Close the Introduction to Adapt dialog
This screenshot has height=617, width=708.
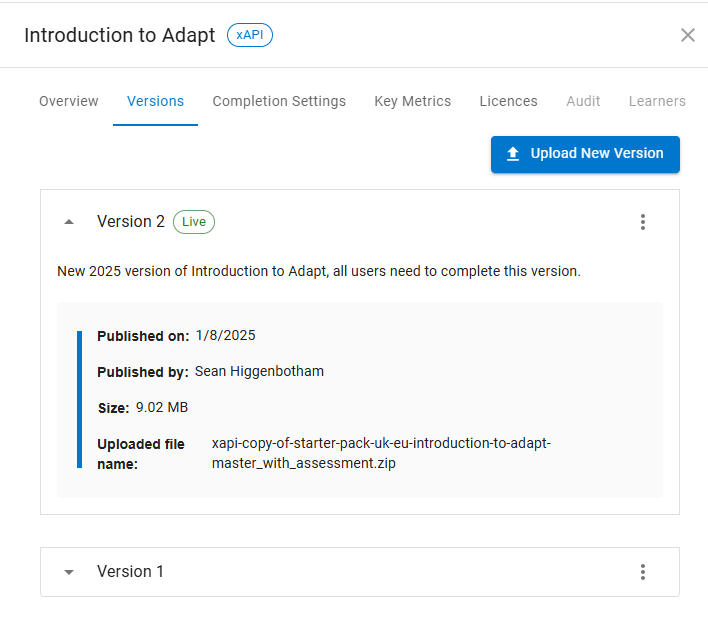(687, 35)
